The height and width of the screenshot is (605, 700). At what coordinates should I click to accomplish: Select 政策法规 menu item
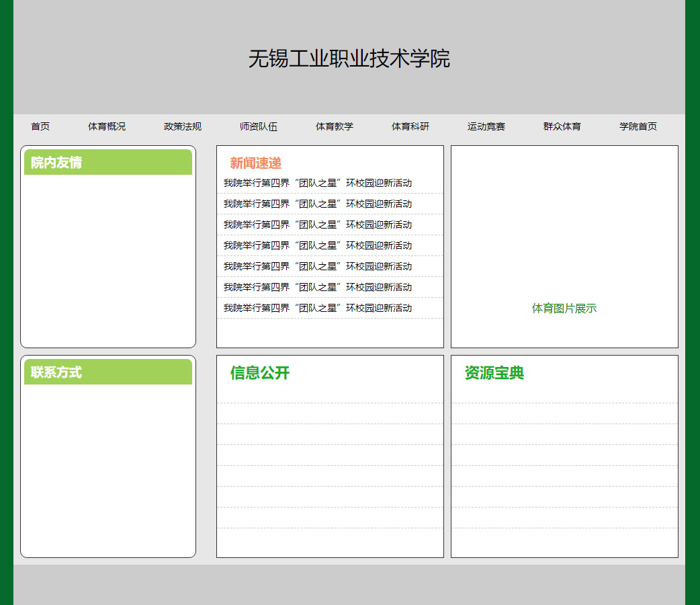click(183, 126)
